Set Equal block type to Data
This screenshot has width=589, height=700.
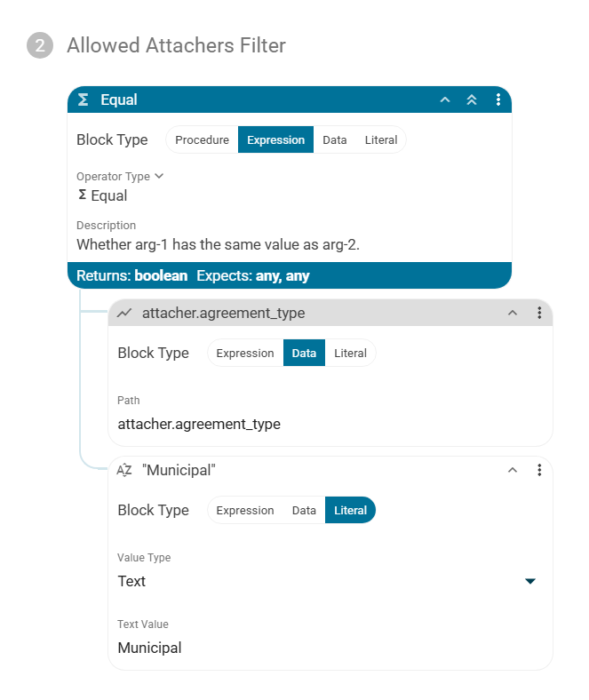tap(335, 139)
